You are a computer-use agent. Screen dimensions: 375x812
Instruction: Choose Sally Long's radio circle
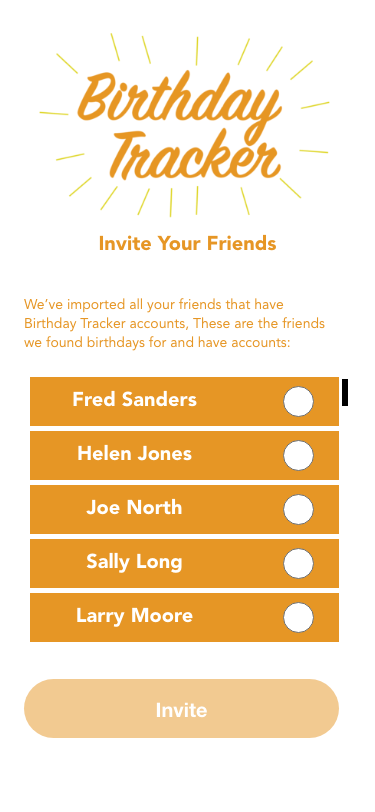(298, 563)
